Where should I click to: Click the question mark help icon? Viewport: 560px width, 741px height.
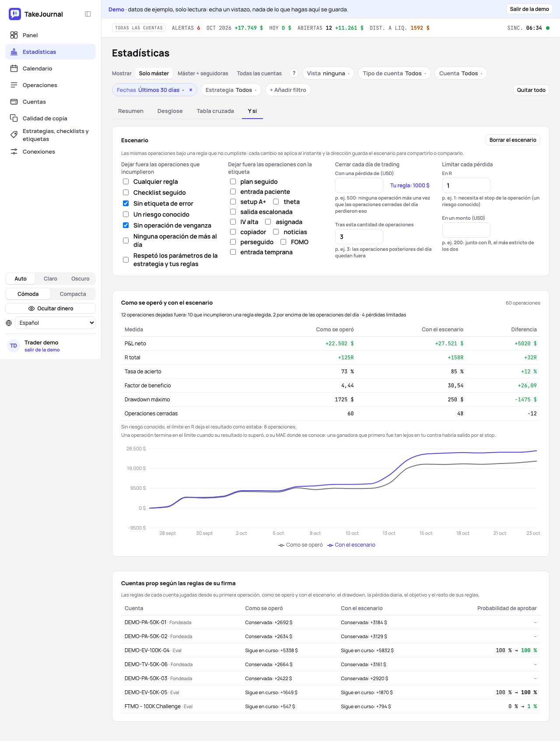coord(294,73)
